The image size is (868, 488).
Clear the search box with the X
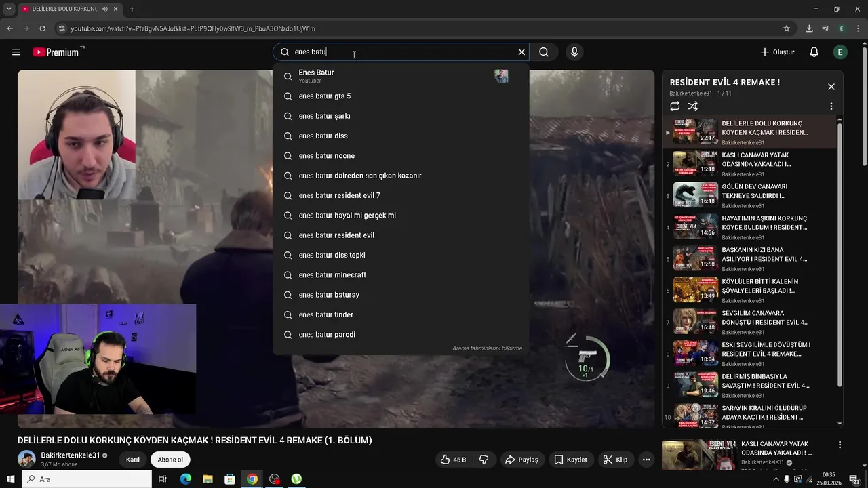tap(521, 52)
